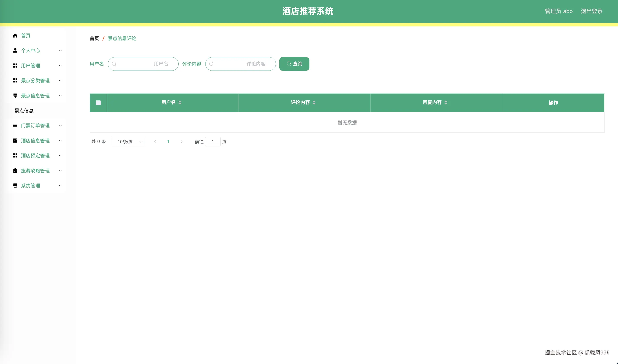Image resolution: width=618 pixels, height=364 pixels.
Task: Click pagination page number 1
Action: [168, 142]
